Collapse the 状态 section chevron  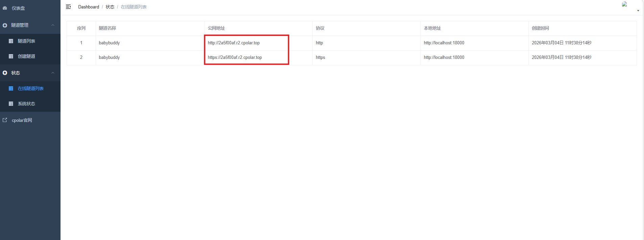tap(53, 73)
